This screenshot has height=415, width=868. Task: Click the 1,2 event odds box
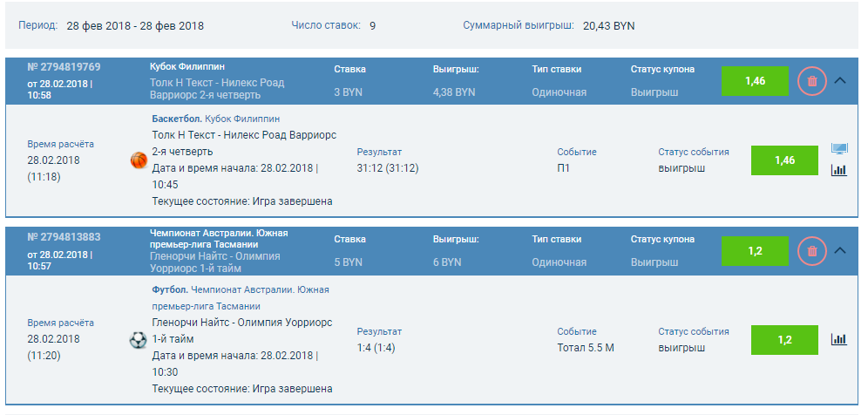tap(784, 339)
